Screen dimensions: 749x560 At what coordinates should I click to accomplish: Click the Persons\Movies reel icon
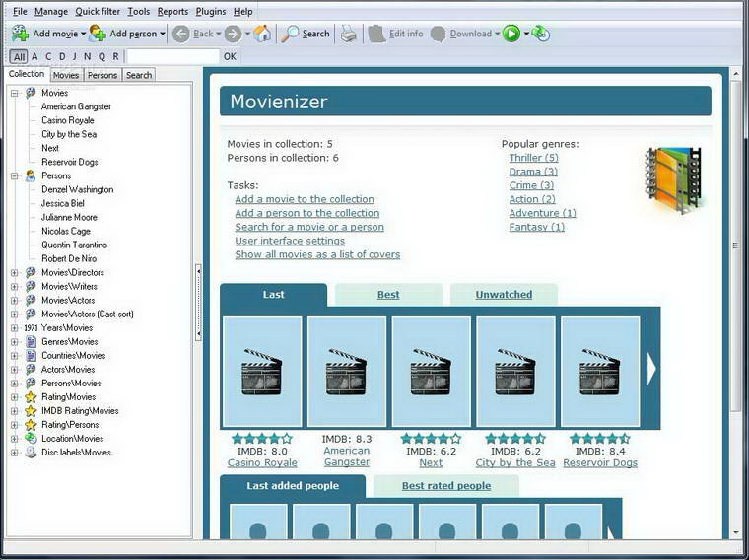[31, 384]
